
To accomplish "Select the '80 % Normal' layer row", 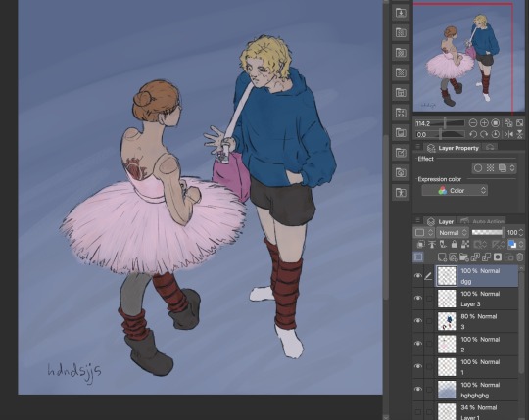I will pos(476,321).
